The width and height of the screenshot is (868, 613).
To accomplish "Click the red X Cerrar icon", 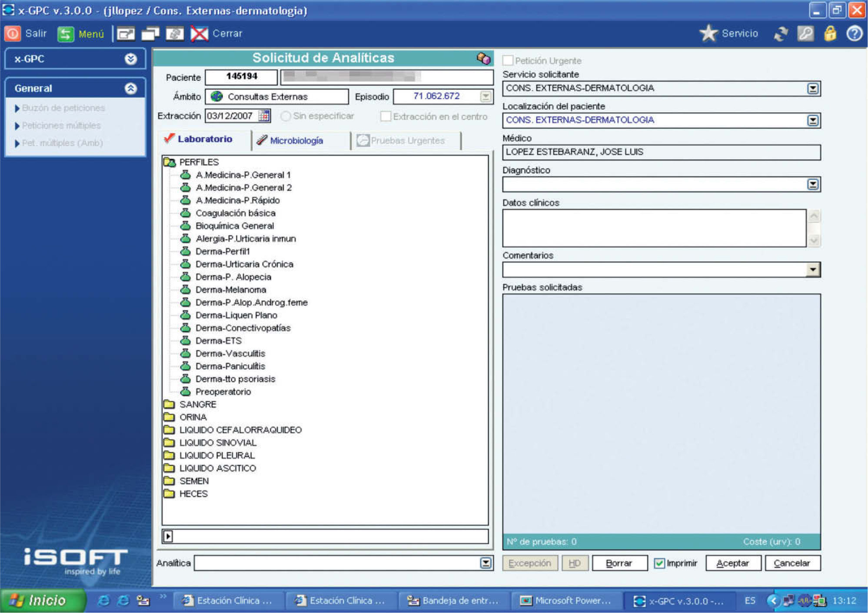I will click(x=200, y=34).
